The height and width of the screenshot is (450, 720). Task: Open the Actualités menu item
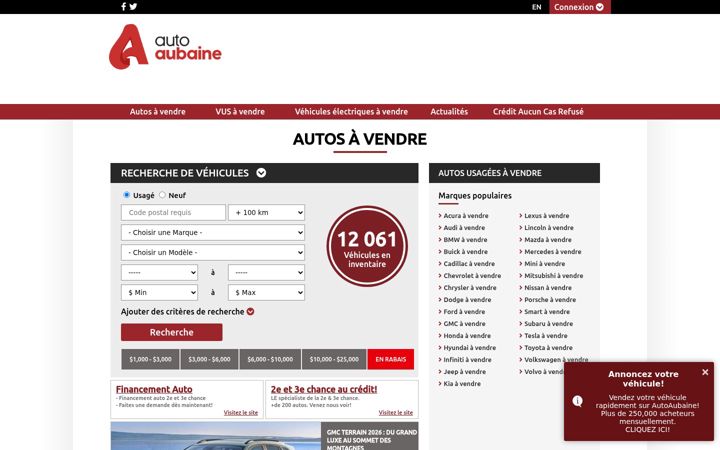click(x=449, y=112)
